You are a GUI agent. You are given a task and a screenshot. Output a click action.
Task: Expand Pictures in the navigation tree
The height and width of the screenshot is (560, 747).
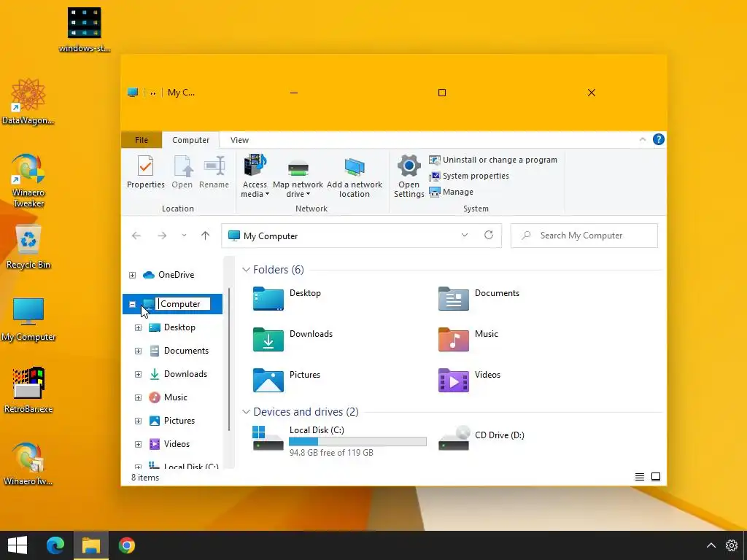click(x=138, y=421)
